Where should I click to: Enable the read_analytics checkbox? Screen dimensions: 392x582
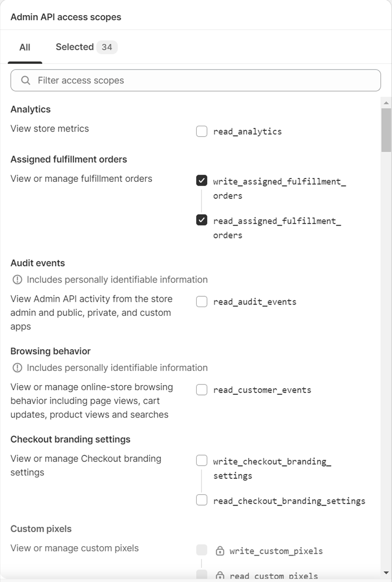click(x=202, y=131)
